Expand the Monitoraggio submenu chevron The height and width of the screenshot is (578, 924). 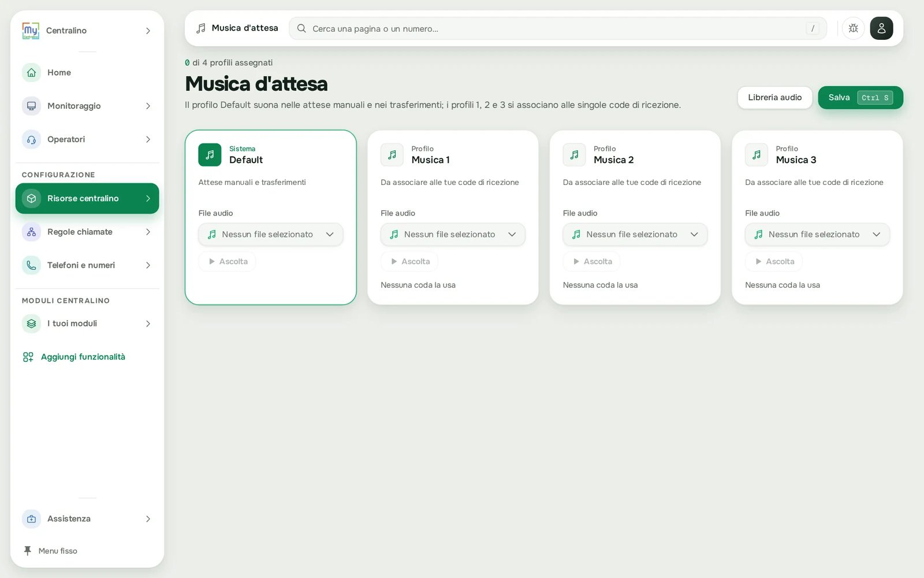pos(148,106)
